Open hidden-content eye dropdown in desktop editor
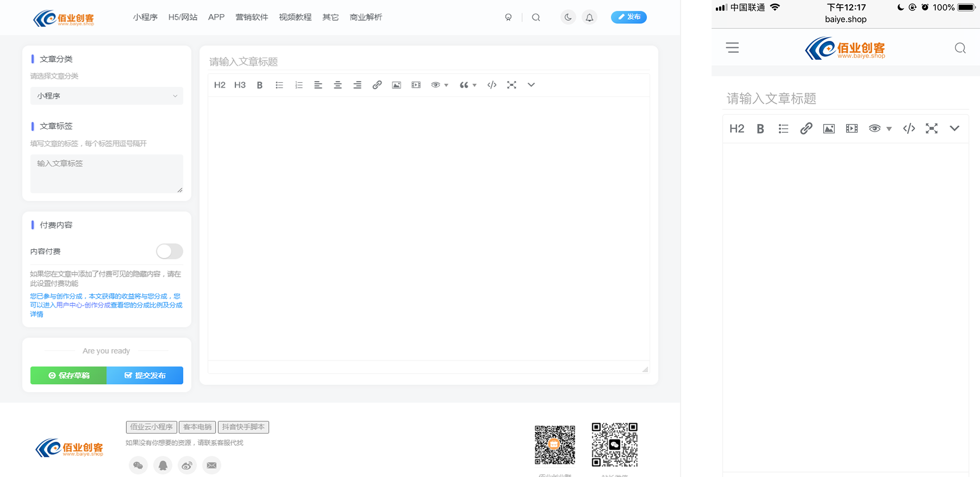 point(439,85)
